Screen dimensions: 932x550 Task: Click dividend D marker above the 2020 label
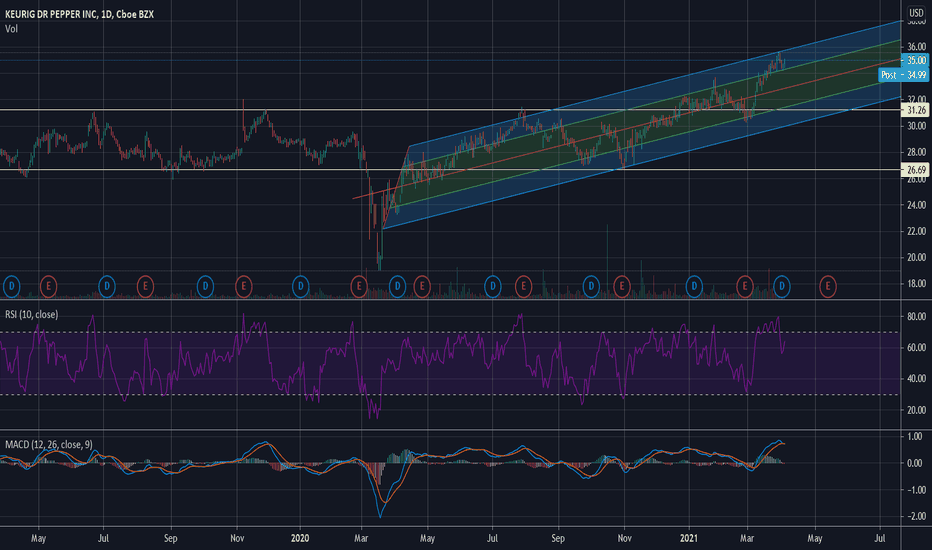pyautogui.click(x=301, y=287)
